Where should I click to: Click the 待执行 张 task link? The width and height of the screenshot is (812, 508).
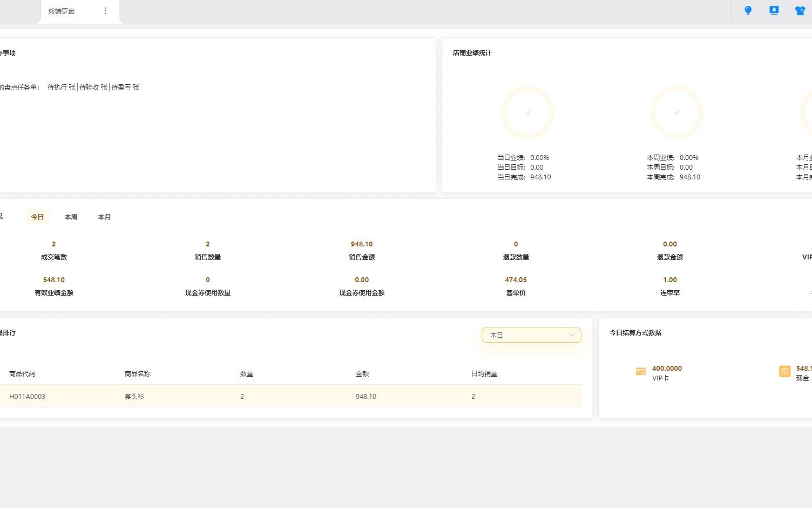62,87
